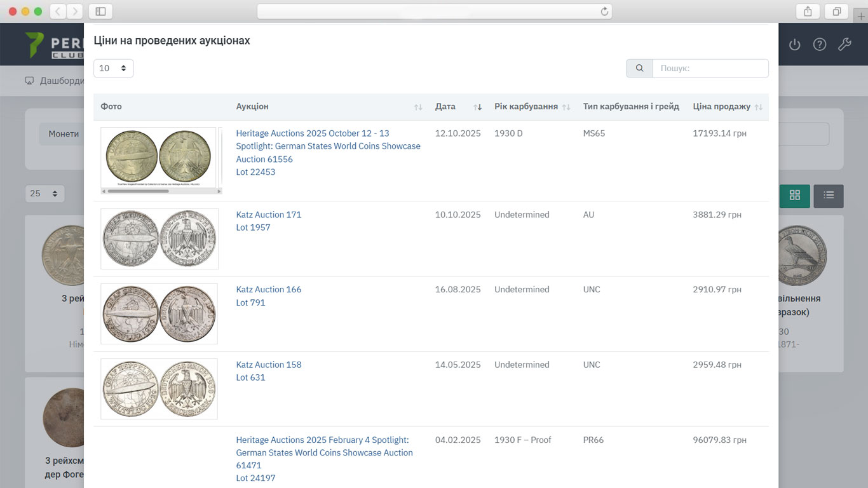Sort table by Дата column
The image size is (868, 488).
point(458,107)
